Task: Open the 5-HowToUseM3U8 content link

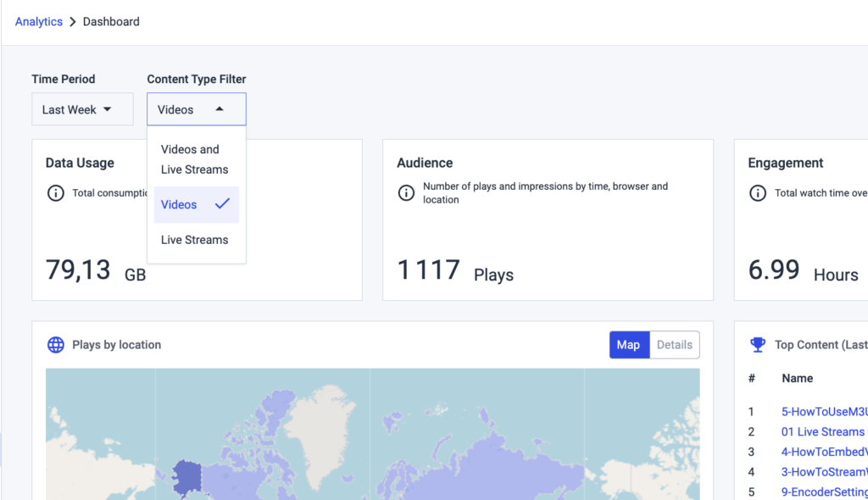Action: pos(824,411)
